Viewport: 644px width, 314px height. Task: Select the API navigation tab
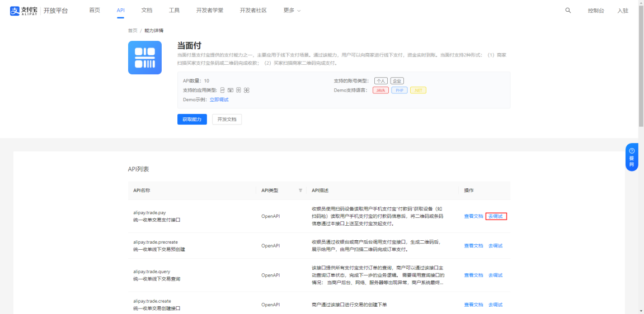pos(120,11)
